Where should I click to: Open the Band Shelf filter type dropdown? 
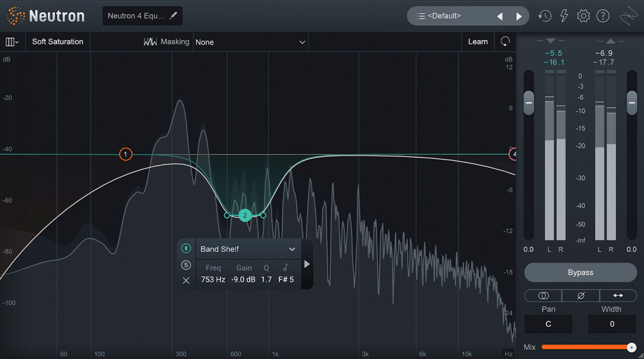(248, 249)
